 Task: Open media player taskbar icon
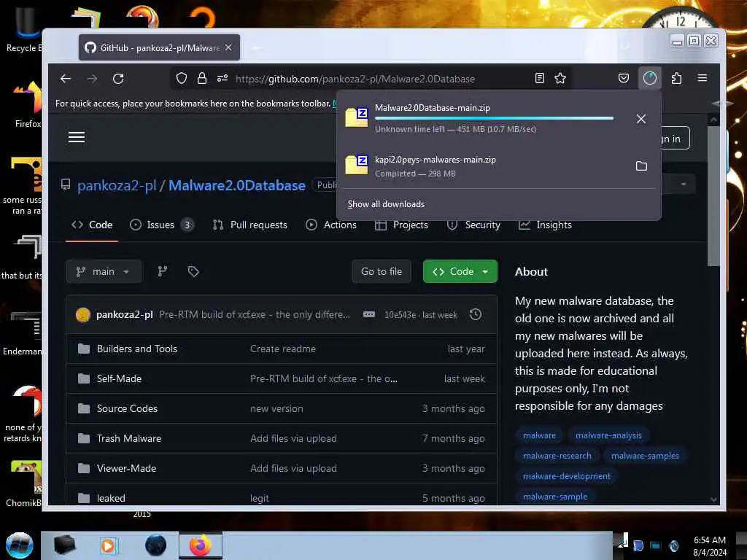[x=108, y=545]
